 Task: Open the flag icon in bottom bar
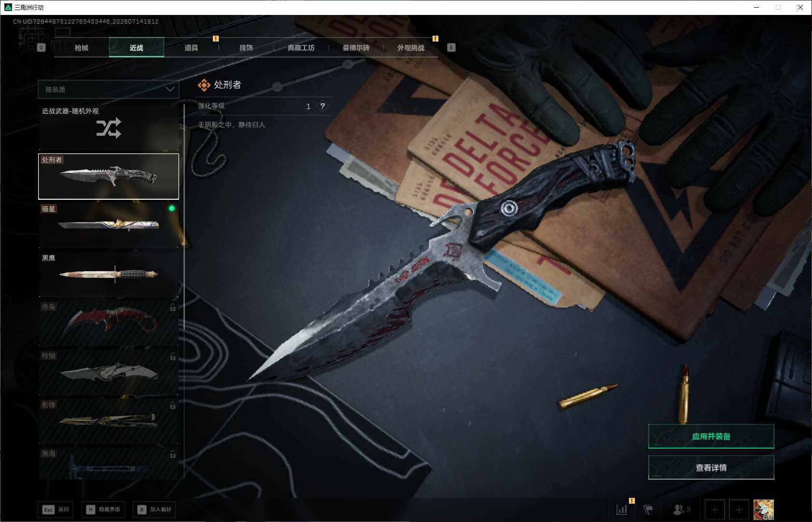click(x=648, y=509)
